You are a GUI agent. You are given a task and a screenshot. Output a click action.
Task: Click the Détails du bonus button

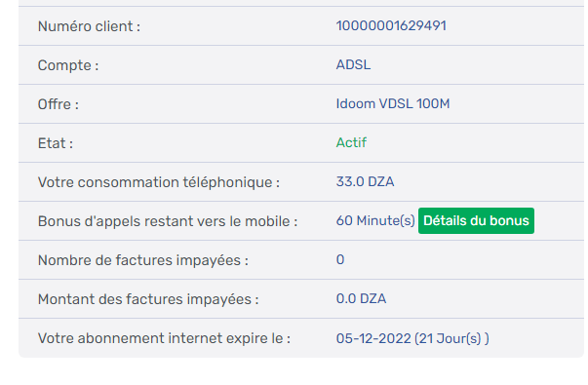tap(476, 221)
